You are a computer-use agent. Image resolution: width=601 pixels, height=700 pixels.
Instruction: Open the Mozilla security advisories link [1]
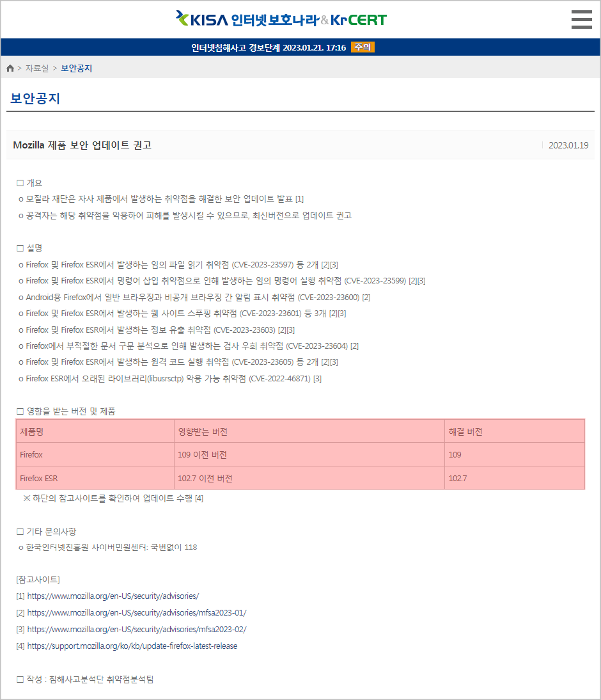(113, 596)
